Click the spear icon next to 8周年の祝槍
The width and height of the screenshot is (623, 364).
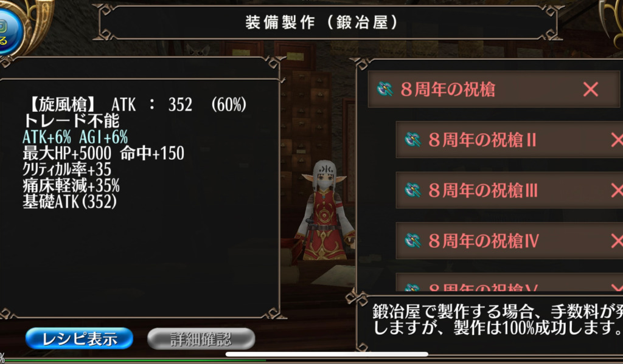pyautogui.click(x=385, y=89)
